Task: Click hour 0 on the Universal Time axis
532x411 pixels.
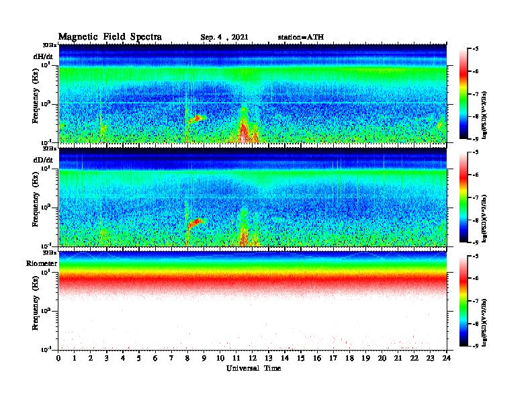Action: pyautogui.click(x=58, y=359)
